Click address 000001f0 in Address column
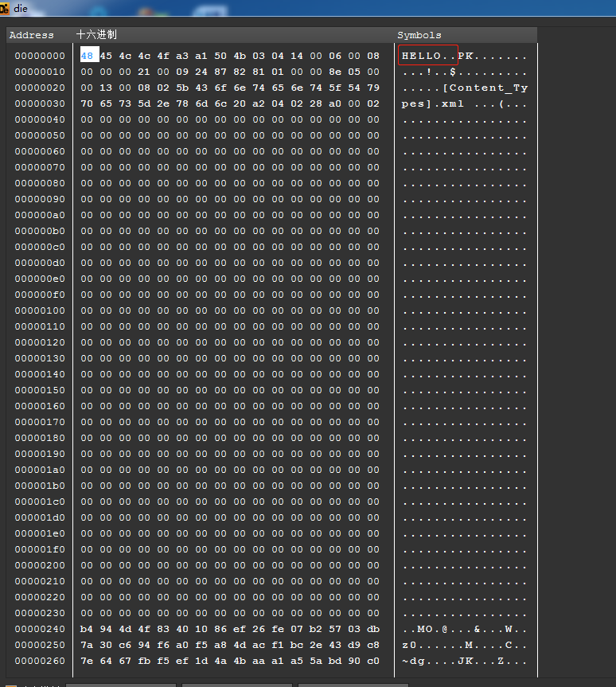Screen dimensions: 616x687 (40, 549)
